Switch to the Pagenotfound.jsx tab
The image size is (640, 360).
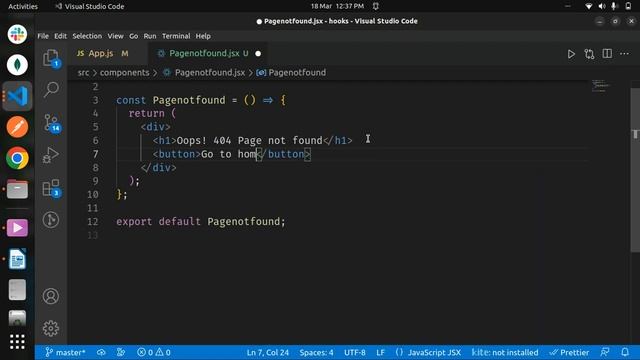tap(208, 53)
